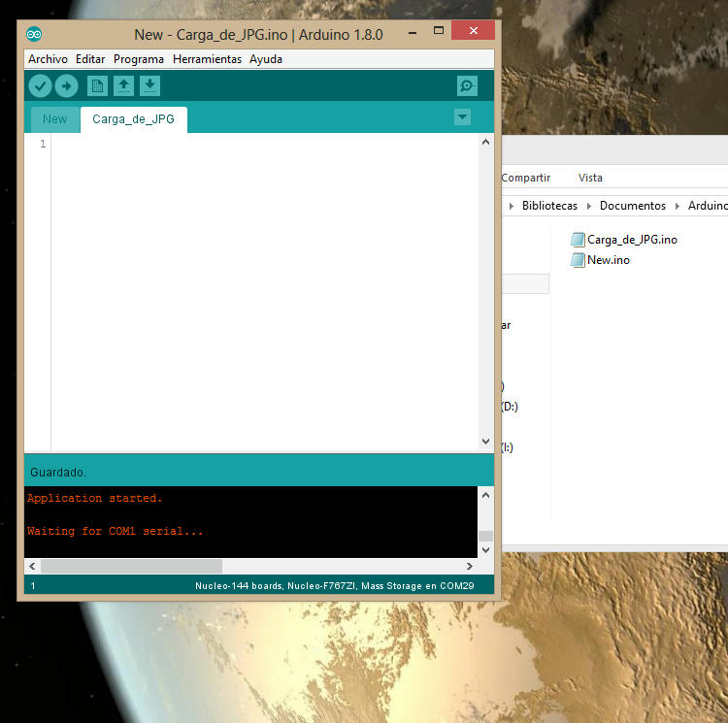Expand arrow before Documentos breadcrumb
This screenshot has width=728, height=723.
589,206
